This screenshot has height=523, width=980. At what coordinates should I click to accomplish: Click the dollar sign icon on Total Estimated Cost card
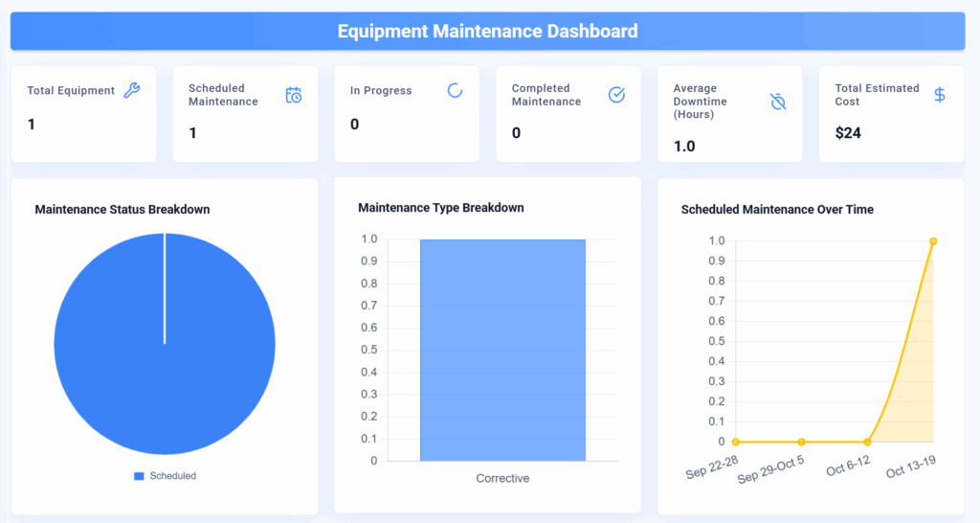(x=940, y=95)
